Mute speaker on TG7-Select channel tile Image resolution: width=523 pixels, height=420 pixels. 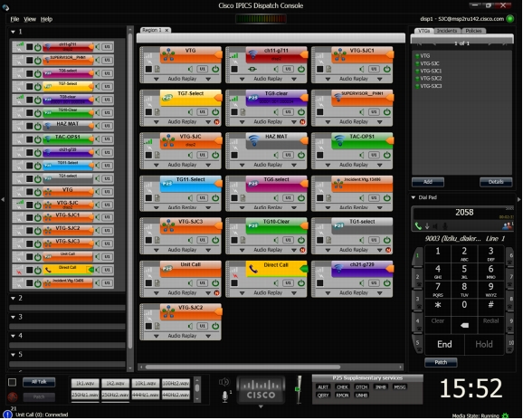[190, 112]
